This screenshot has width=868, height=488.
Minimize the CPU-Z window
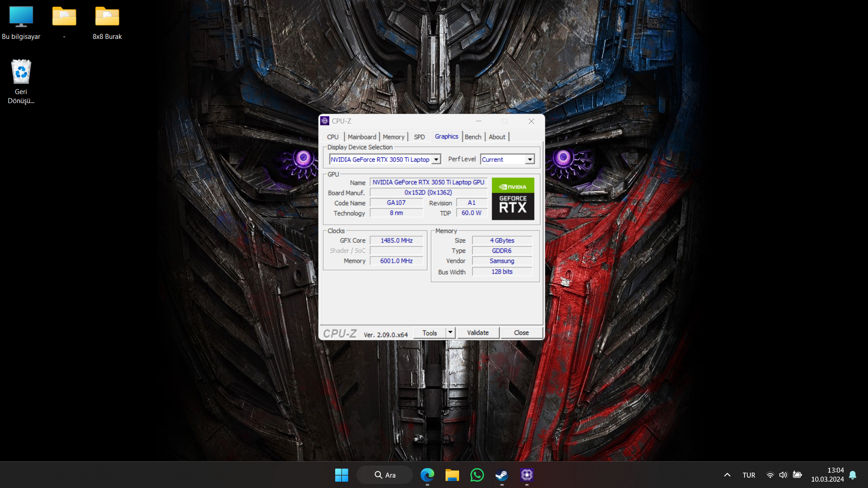click(479, 121)
